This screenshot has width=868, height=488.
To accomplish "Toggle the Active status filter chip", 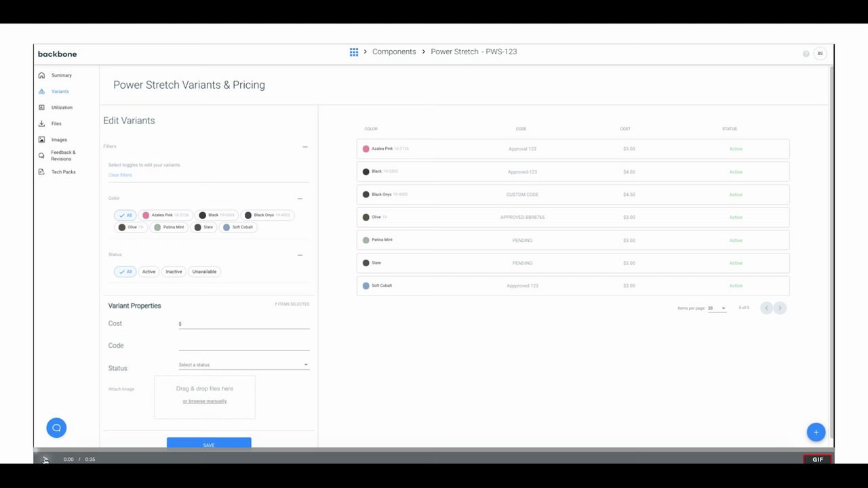I will (149, 272).
